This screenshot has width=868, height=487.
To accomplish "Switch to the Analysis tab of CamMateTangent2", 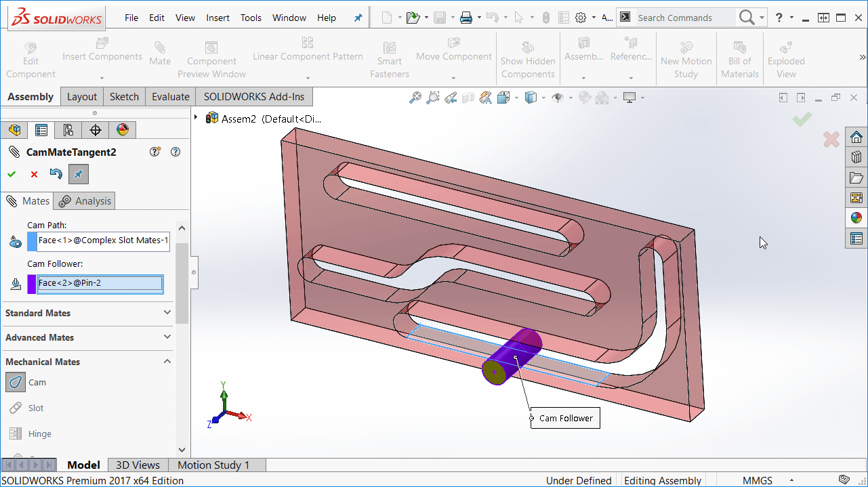I will tap(84, 200).
